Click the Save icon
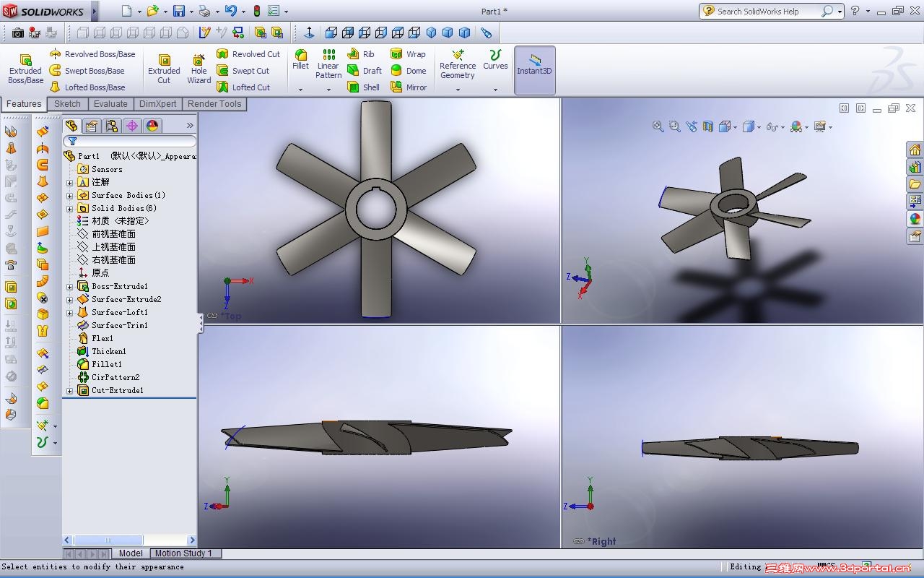 pos(178,11)
